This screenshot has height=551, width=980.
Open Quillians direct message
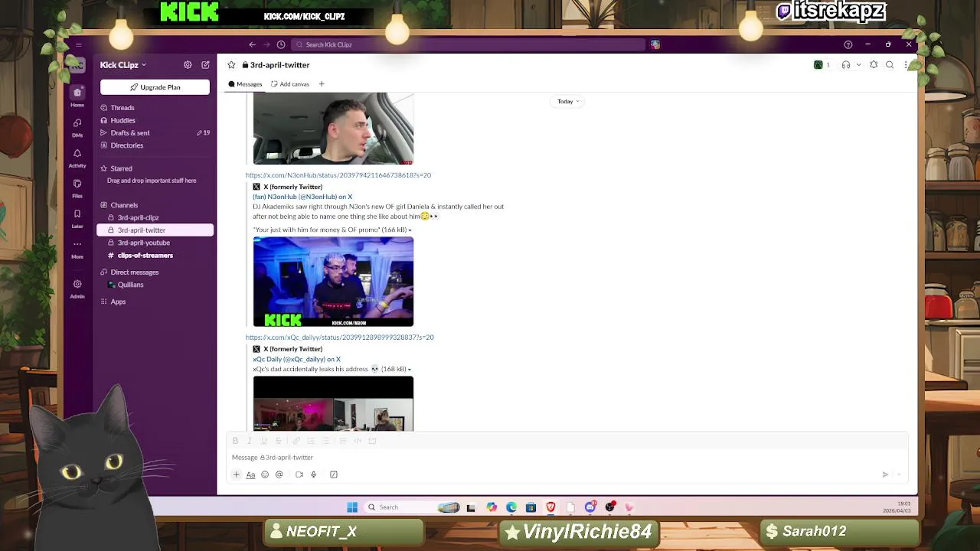(x=155, y=285)
